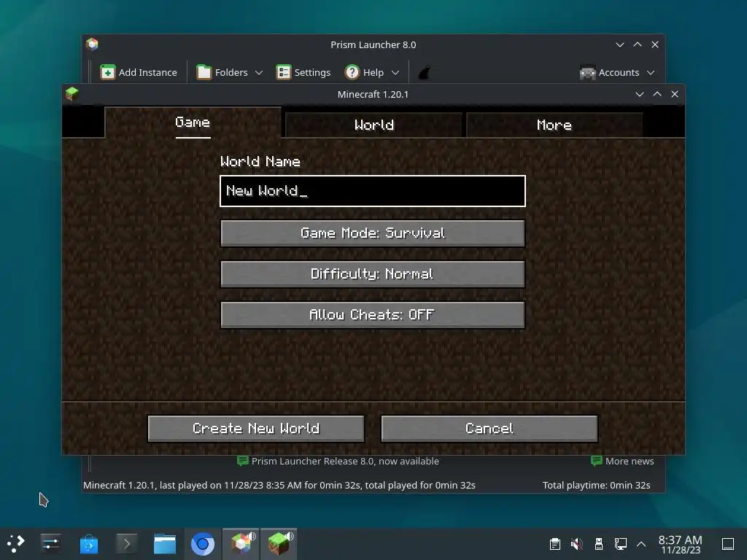Expand hidden system tray icons arrow
The width and height of the screenshot is (747, 560).
(641, 544)
